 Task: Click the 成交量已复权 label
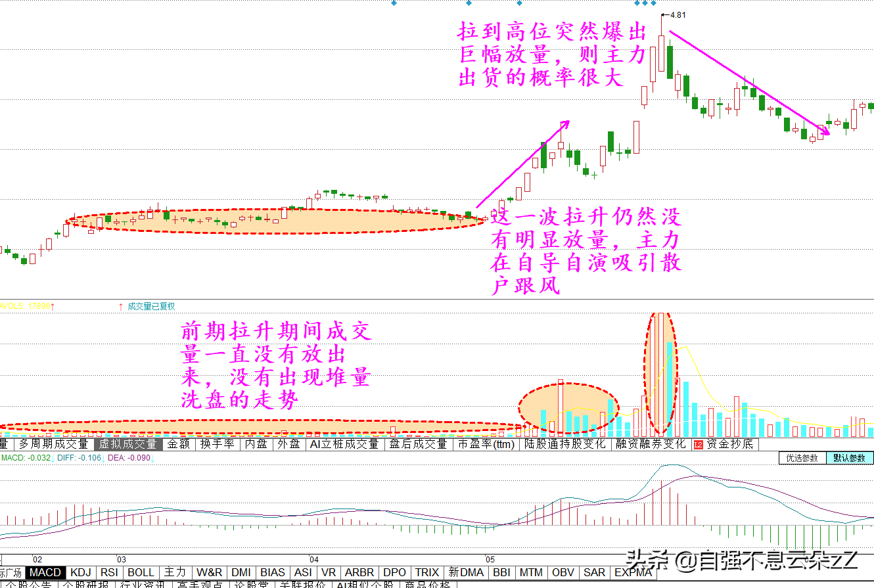(151, 305)
